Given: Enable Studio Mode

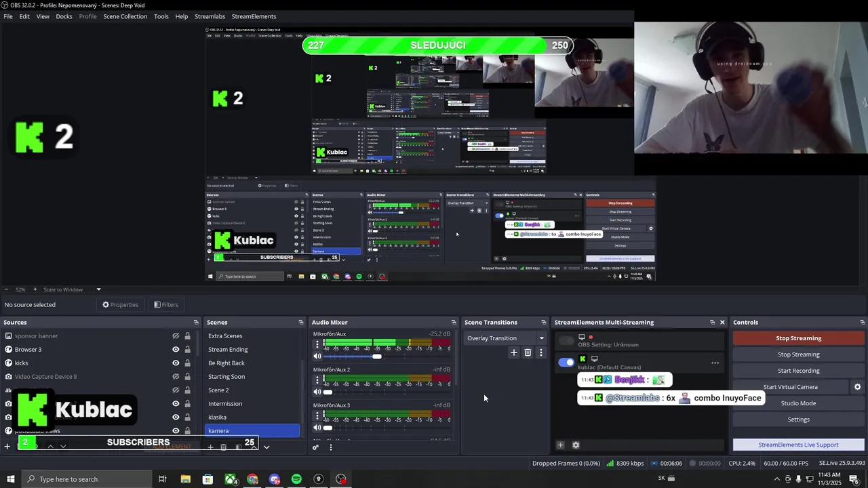Looking at the screenshot, I should (798, 403).
